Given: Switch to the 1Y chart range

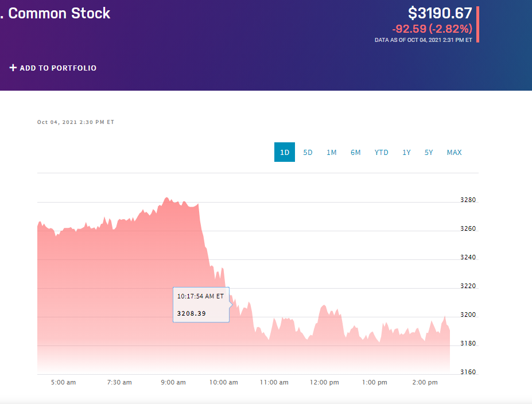Looking at the screenshot, I should (x=406, y=152).
